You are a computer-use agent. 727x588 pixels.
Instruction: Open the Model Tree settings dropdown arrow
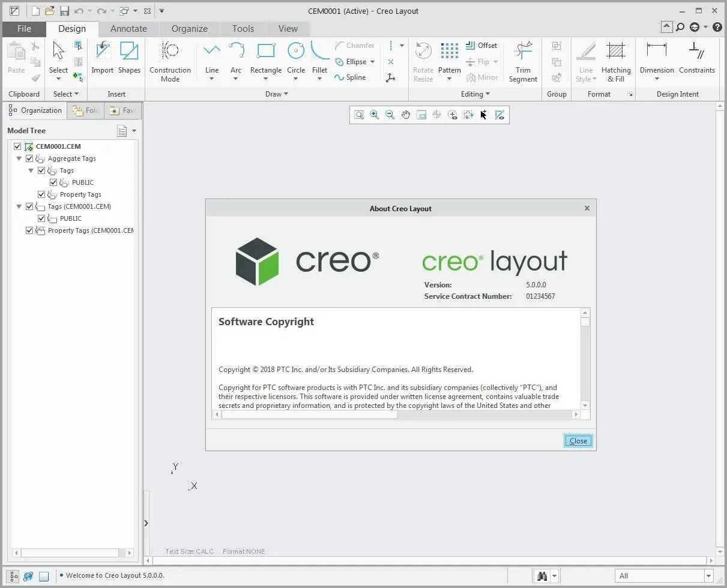coord(134,131)
